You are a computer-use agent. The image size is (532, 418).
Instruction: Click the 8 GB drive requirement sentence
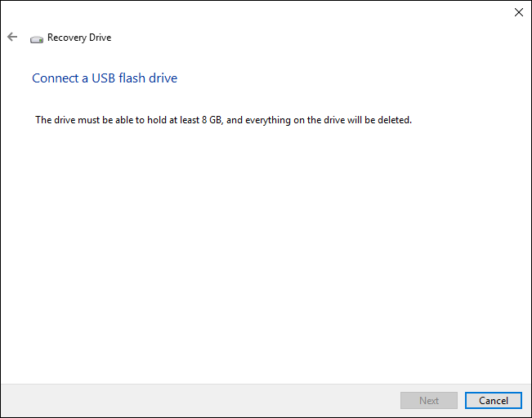[223, 120]
